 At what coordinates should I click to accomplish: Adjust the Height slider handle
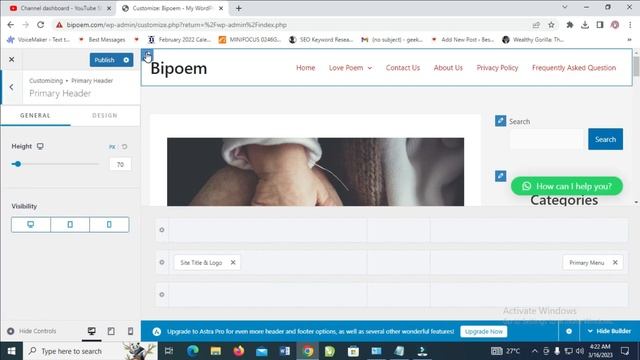tap(17, 164)
